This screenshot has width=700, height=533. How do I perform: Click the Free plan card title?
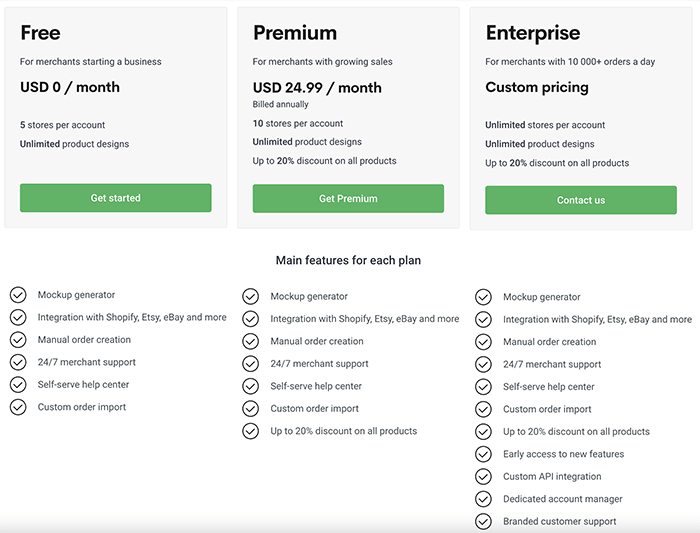(x=40, y=33)
